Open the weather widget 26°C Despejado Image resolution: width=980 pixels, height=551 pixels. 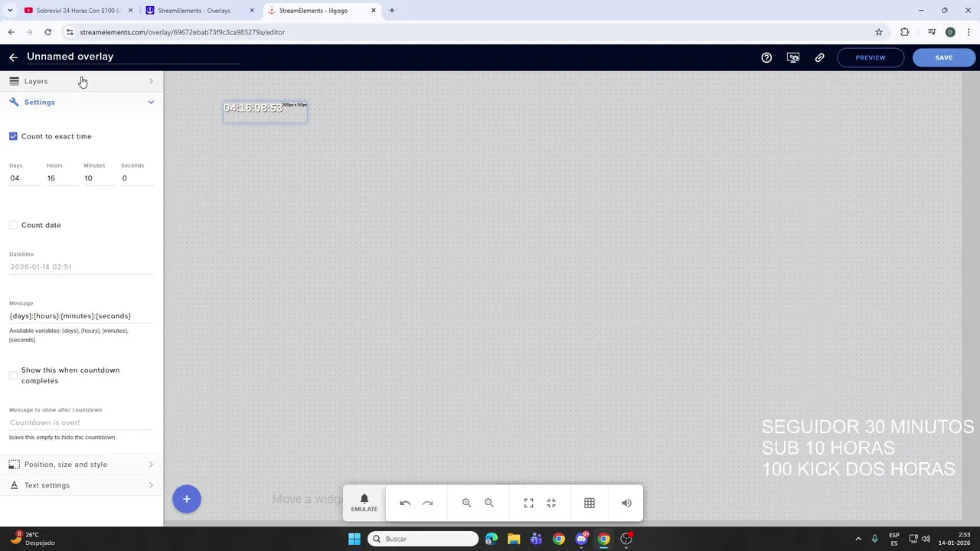coord(32,539)
